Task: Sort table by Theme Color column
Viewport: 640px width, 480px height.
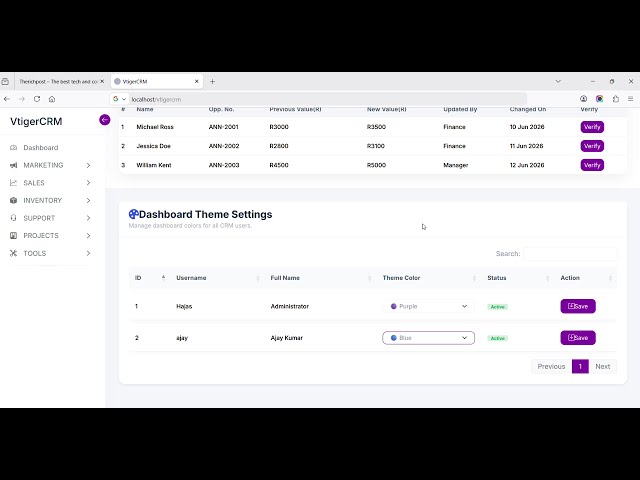Action: point(429,278)
